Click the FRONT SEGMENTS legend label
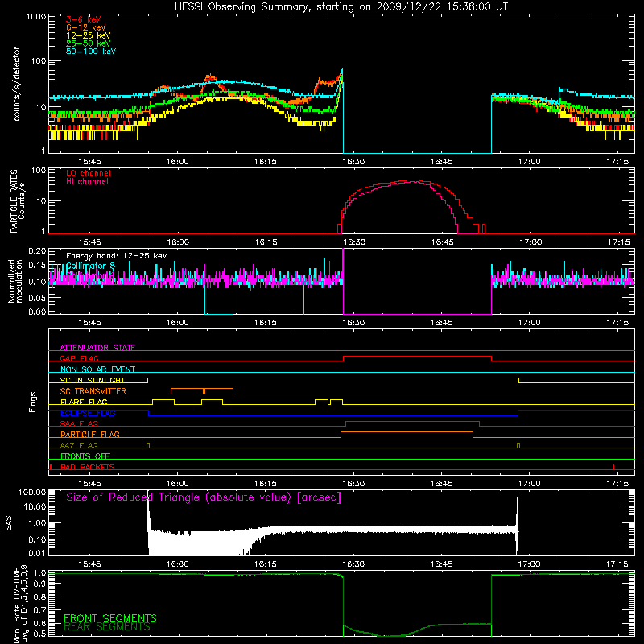 coord(110,618)
